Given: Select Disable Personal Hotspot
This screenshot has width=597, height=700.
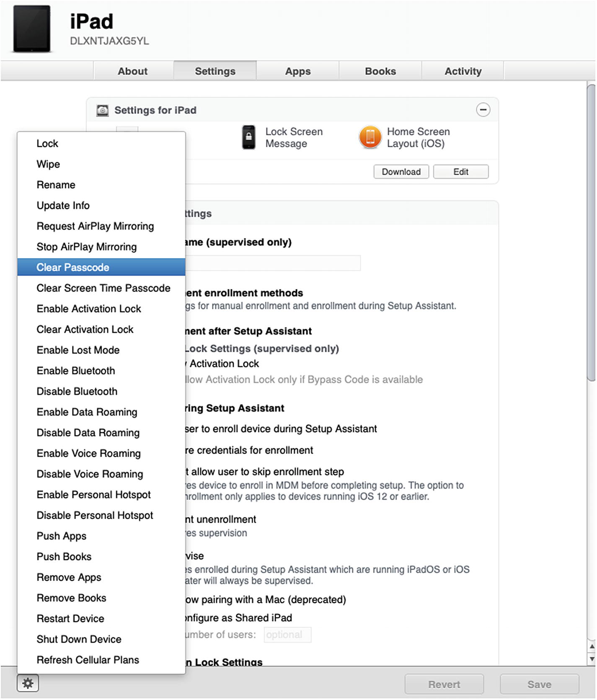Looking at the screenshot, I should pyautogui.click(x=101, y=515).
